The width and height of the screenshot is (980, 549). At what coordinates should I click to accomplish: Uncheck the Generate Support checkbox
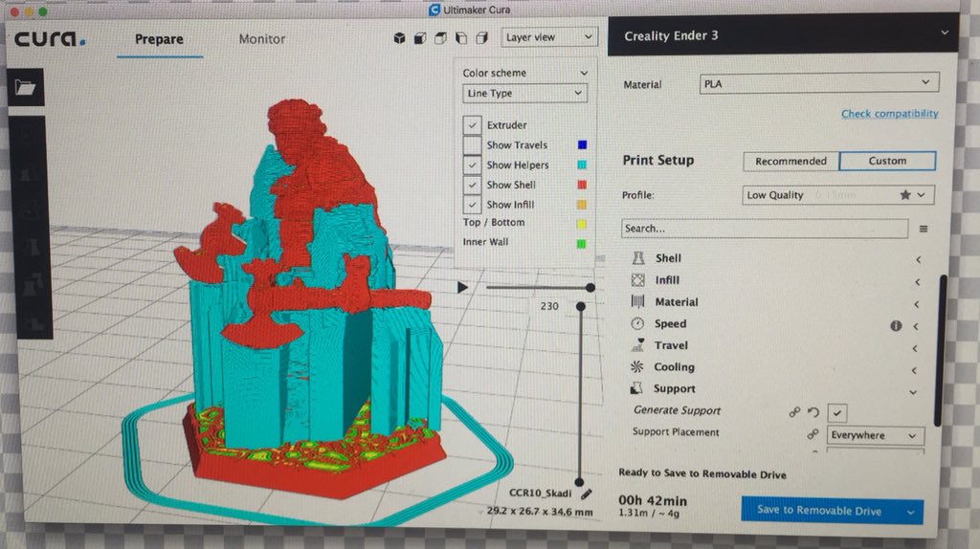836,413
